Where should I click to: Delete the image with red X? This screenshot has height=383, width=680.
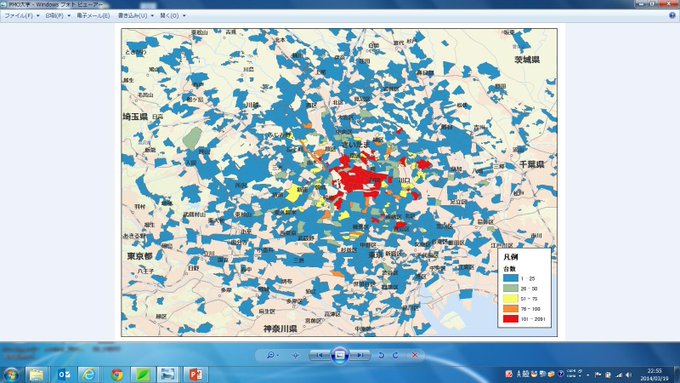415,355
